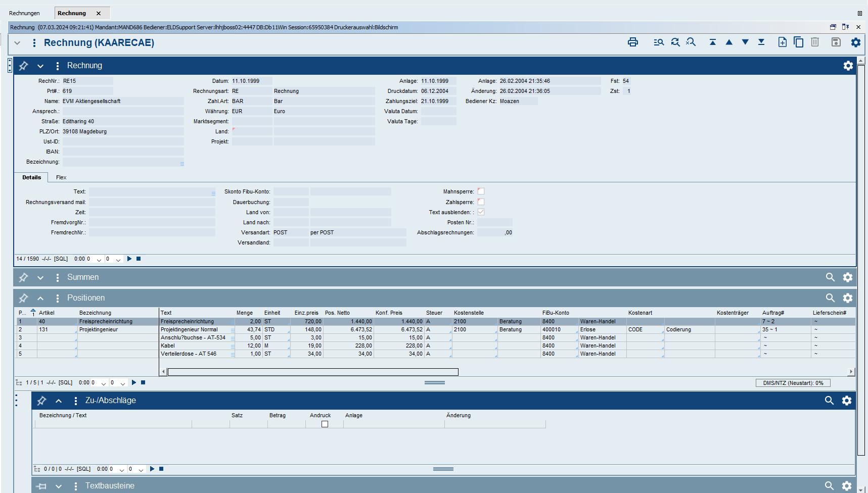The height and width of the screenshot is (493, 868).
Task: Print the Rechnung document
Action: (x=632, y=42)
